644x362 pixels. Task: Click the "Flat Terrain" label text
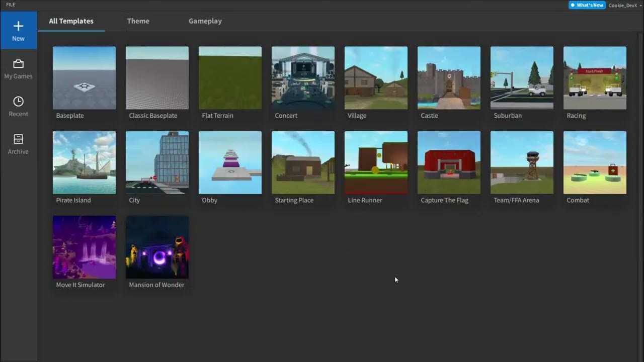coord(217,116)
